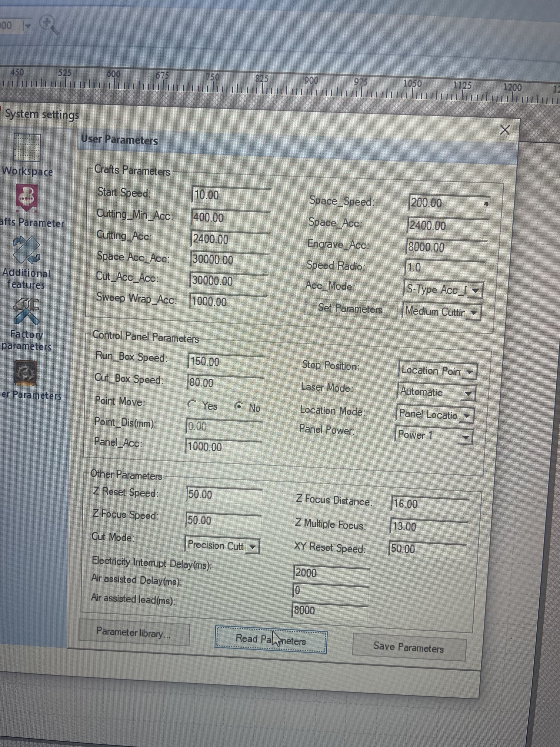Image resolution: width=560 pixels, height=747 pixels.
Task: Select Yes for Point Move
Action: coord(192,405)
